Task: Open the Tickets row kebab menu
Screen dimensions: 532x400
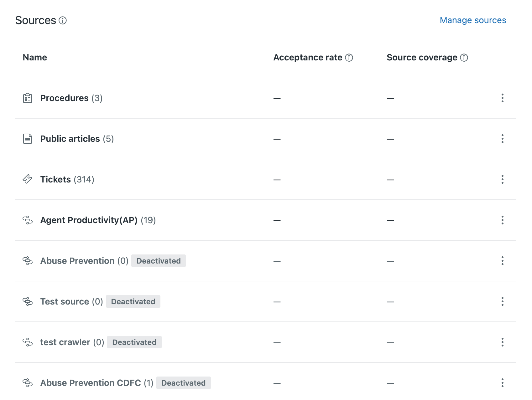Action: [x=503, y=179]
